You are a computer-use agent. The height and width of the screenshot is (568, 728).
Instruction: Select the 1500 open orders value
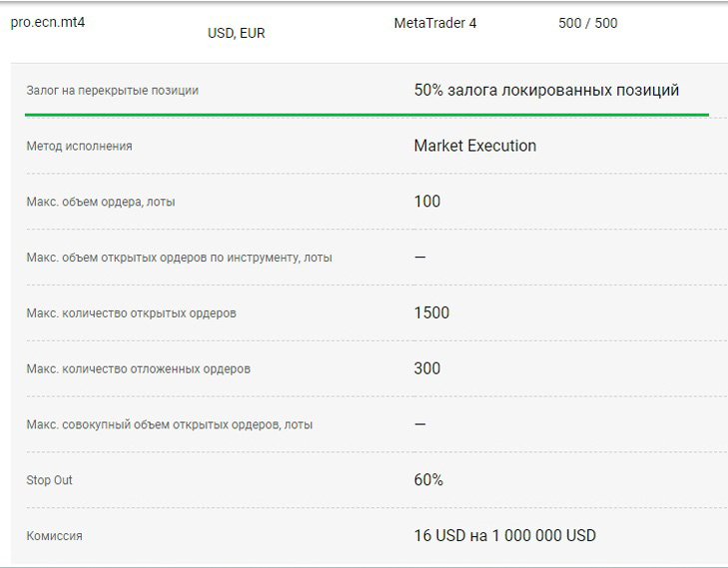(x=431, y=313)
